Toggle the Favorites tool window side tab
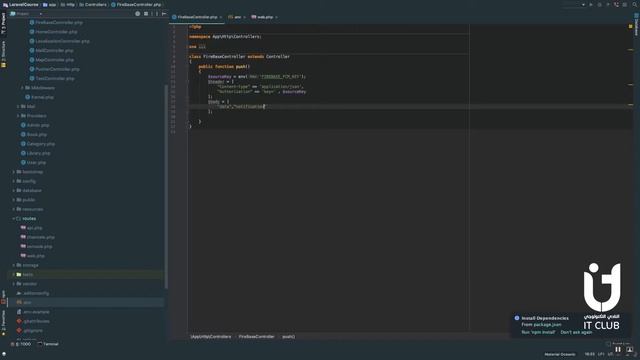640x360 pixels. pos(3,323)
